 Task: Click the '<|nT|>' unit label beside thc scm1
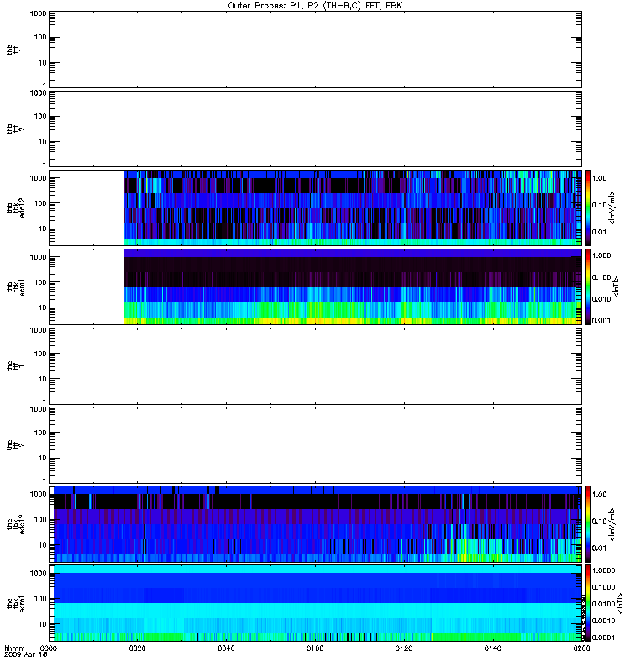pos(619,603)
